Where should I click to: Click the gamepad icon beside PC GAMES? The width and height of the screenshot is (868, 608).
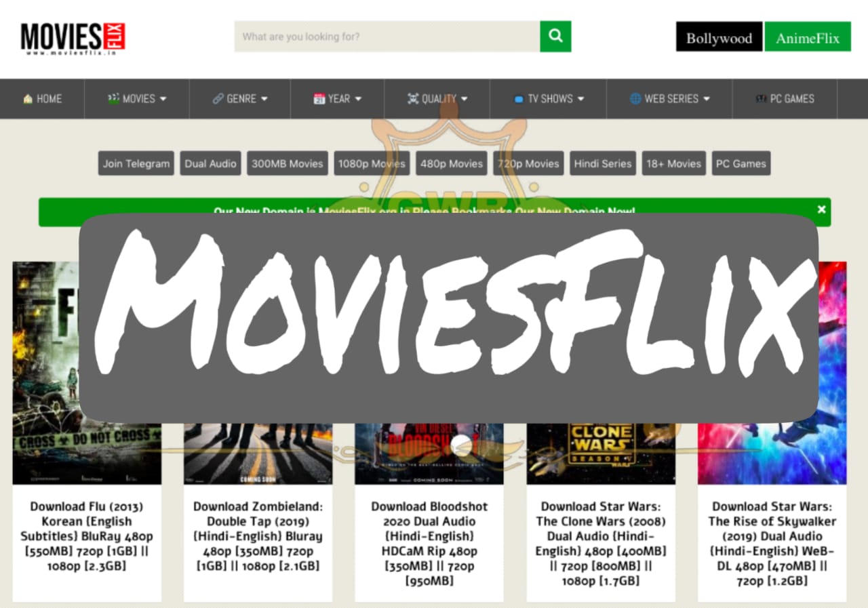pyautogui.click(x=761, y=99)
